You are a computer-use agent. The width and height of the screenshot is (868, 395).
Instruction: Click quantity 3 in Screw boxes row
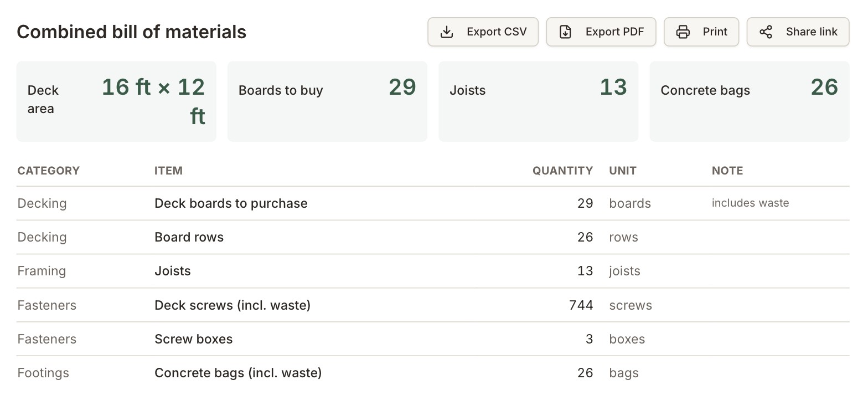click(589, 339)
